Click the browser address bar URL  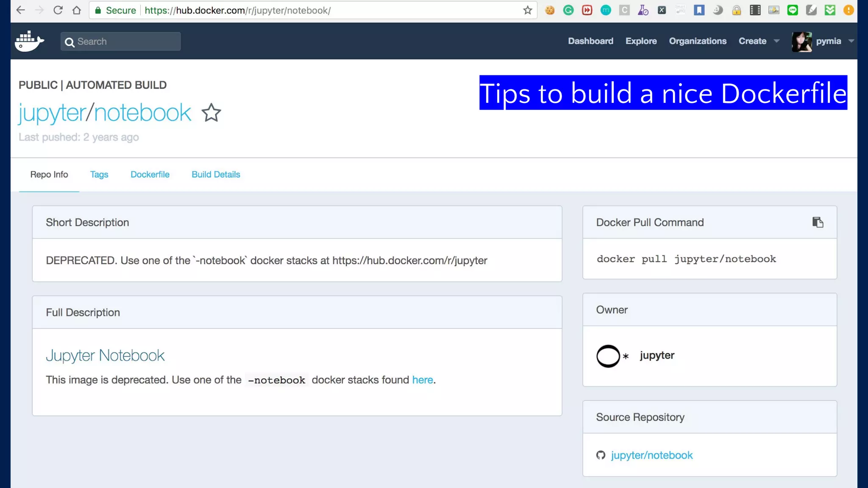pos(238,10)
